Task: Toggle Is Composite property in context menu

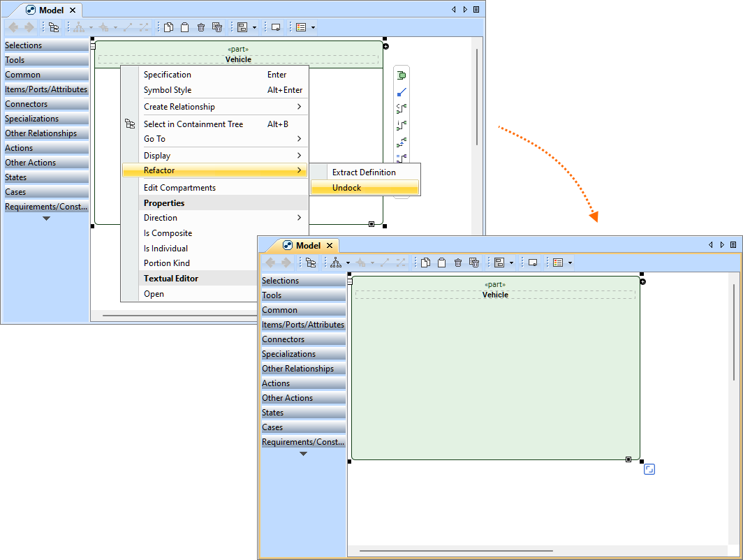Action: click(168, 233)
